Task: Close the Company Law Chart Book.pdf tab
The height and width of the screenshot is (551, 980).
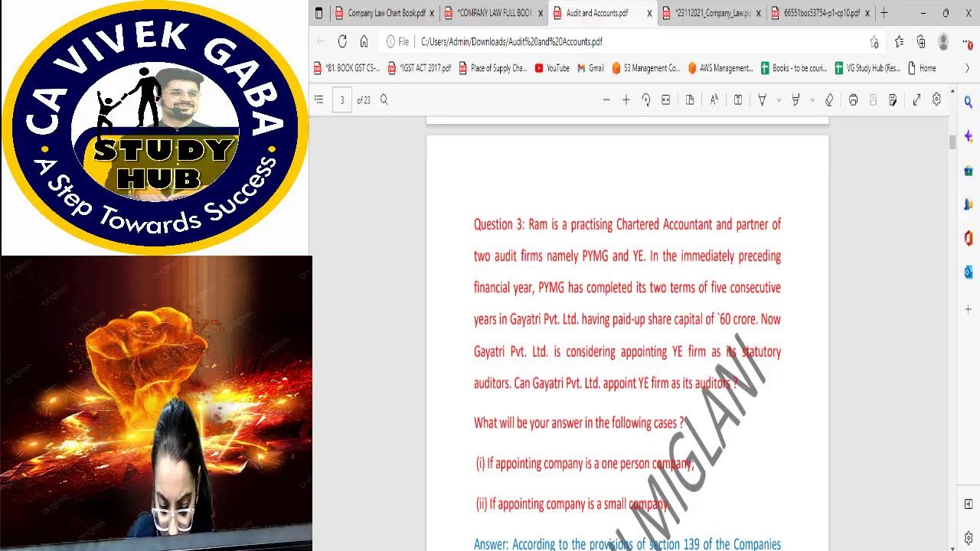Action: pyautogui.click(x=432, y=13)
